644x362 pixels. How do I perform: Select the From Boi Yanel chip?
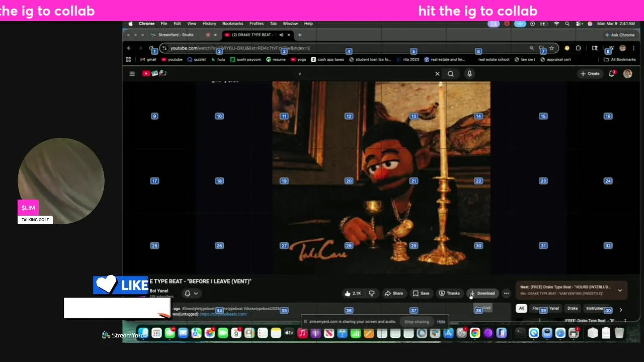click(545, 308)
